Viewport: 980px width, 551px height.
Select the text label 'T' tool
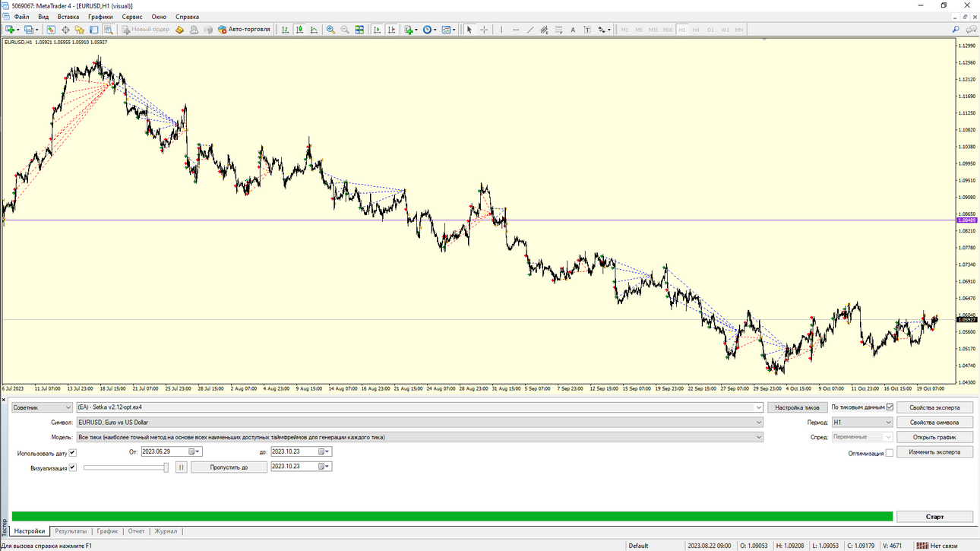pyautogui.click(x=587, y=30)
